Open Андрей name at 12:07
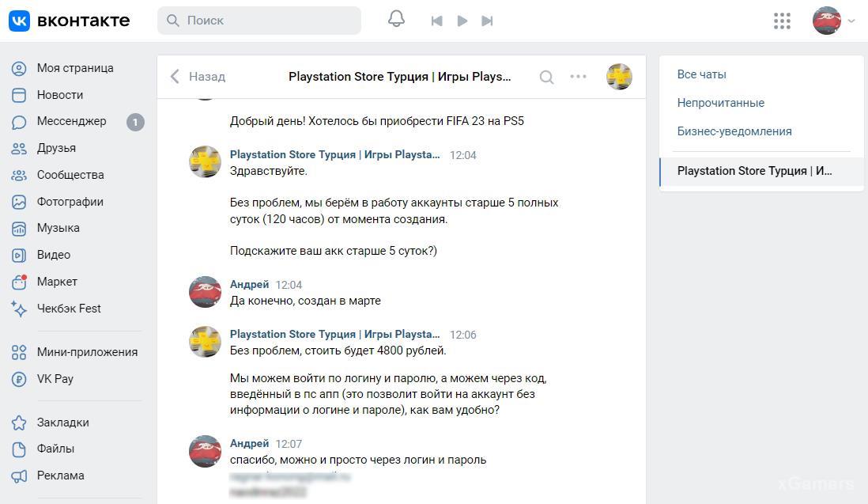This screenshot has width=868, height=504. tap(249, 443)
